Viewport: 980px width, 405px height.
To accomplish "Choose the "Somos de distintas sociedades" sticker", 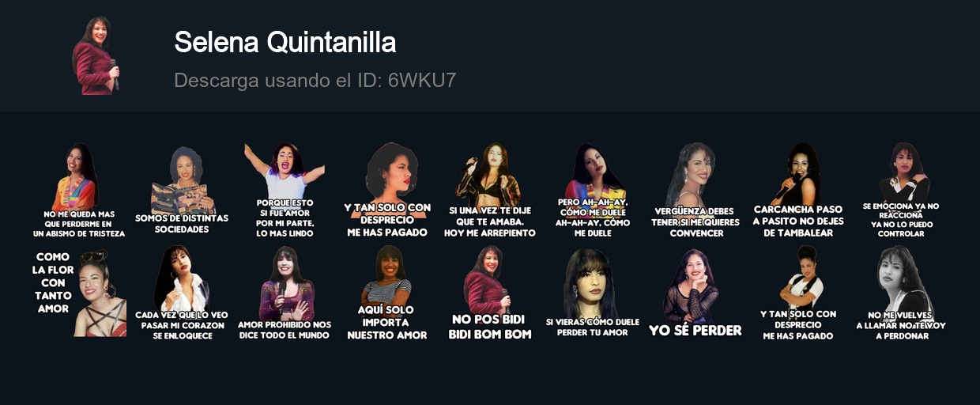I will pyautogui.click(x=182, y=191).
